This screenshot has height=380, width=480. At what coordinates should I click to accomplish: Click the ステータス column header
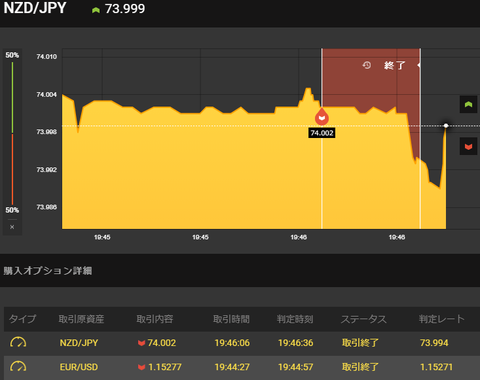[x=364, y=319]
